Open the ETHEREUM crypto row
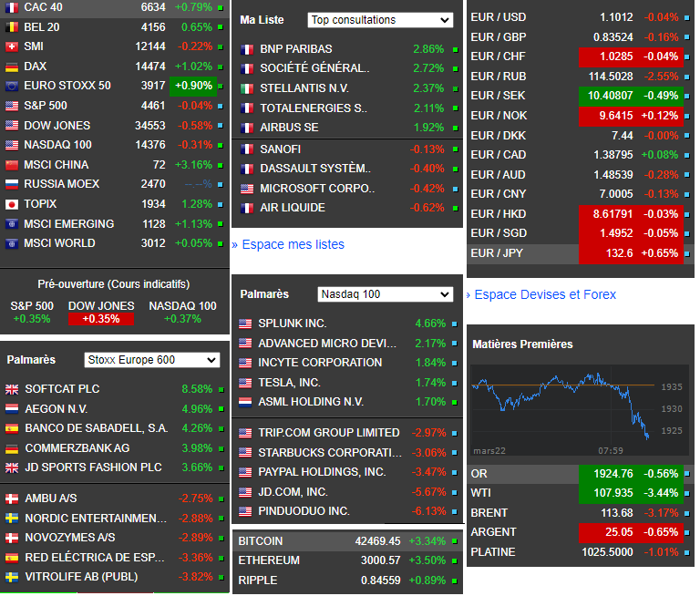700x596 pixels. point(347,560)
